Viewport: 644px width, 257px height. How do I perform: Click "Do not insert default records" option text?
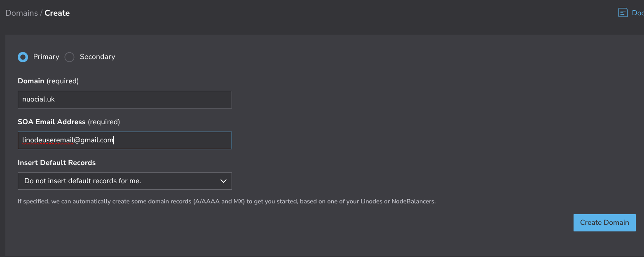pyautogui.click(x=82, y=181)
